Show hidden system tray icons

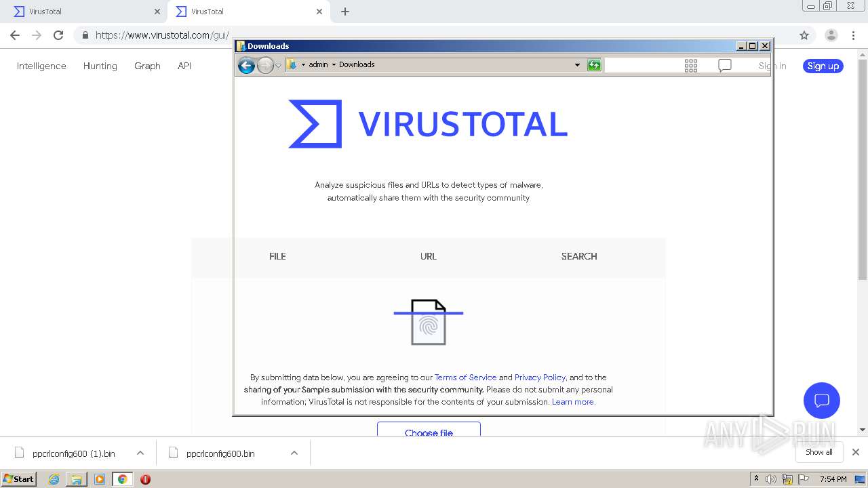[757, 479]
